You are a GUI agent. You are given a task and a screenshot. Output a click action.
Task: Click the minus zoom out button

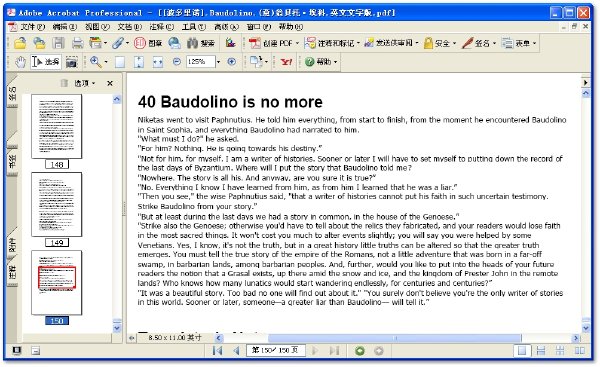pos(176,62)
